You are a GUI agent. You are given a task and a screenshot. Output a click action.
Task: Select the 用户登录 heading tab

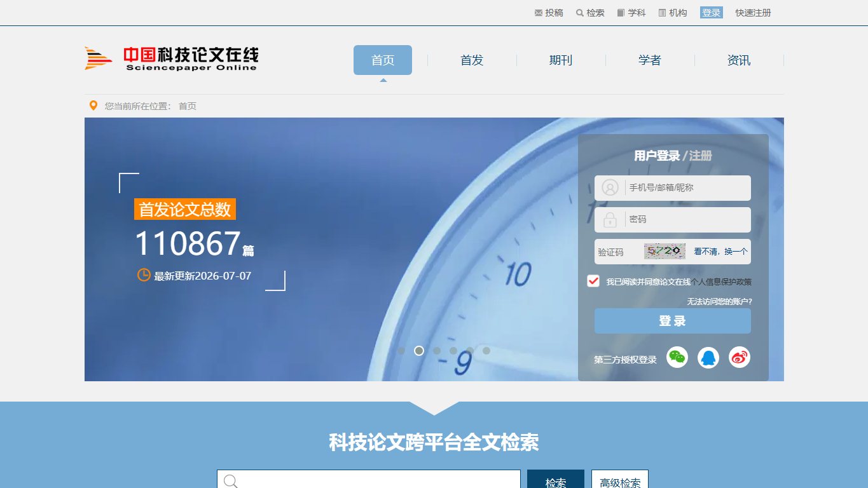pos(657,156)
